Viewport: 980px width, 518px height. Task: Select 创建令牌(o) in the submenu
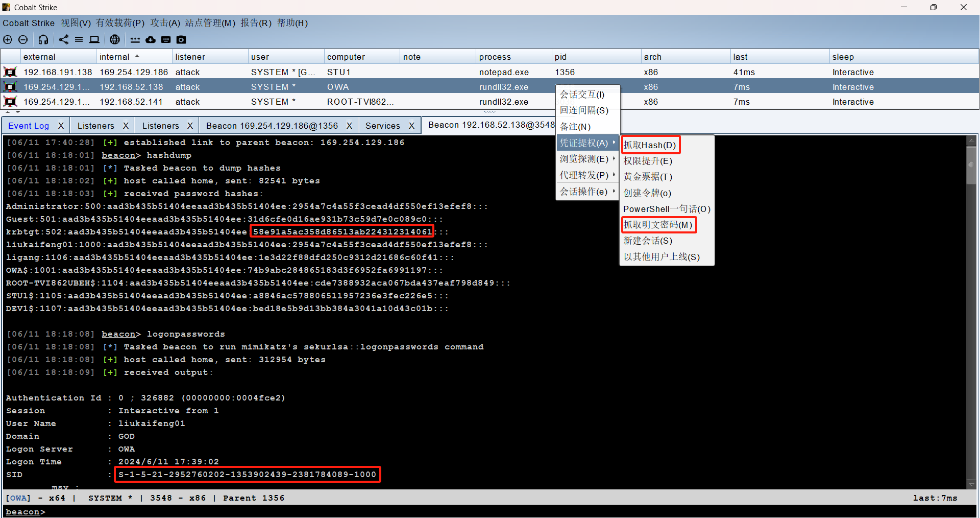(x=667, y=193)
